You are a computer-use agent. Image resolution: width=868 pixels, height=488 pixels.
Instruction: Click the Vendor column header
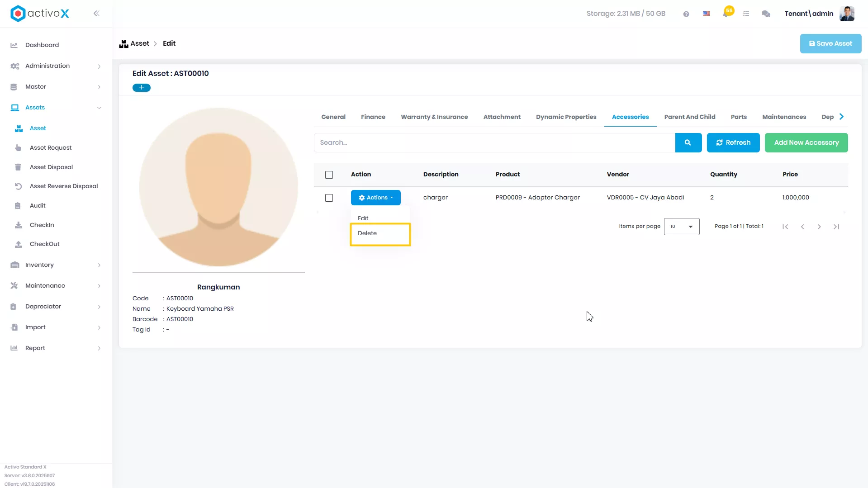[618, 175]
